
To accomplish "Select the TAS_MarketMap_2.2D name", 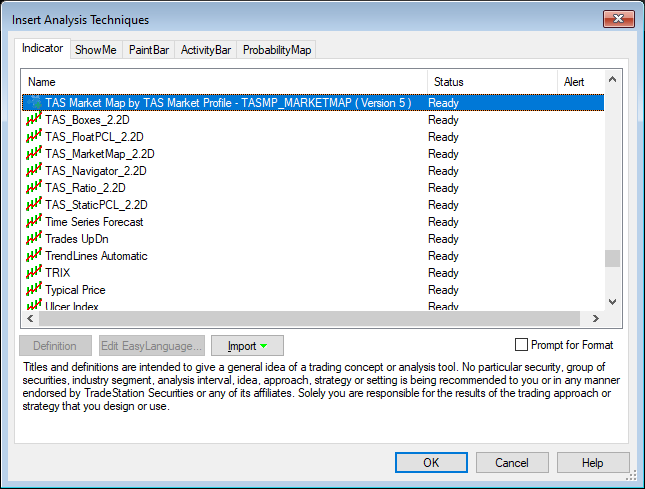I will 100,154.
